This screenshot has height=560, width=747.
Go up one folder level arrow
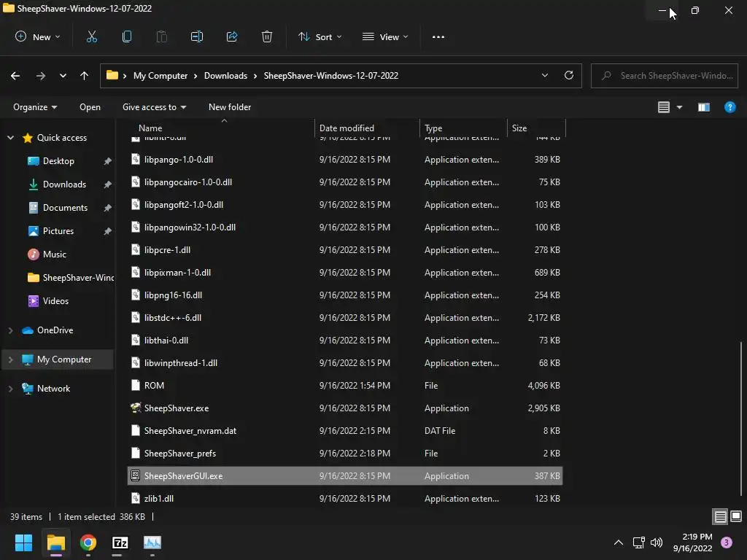coord(85,76)
